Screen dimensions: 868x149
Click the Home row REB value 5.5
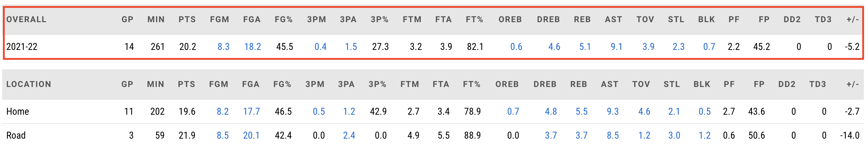(582, 112)
